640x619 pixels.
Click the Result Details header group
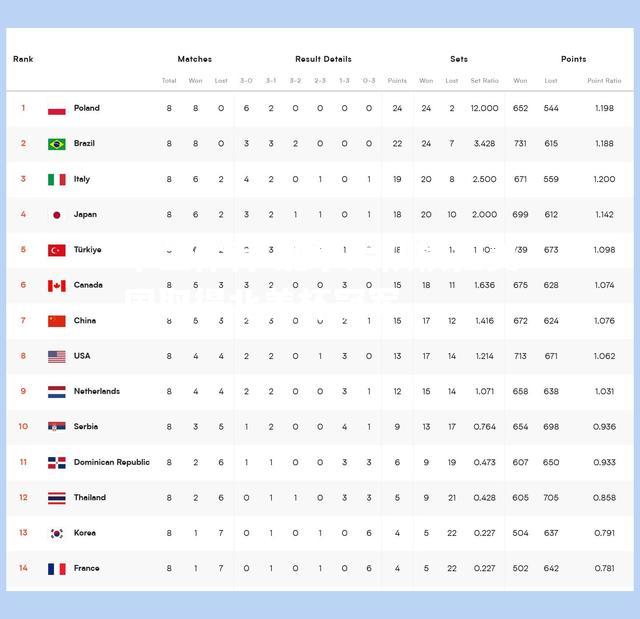[x=323, y=59]
